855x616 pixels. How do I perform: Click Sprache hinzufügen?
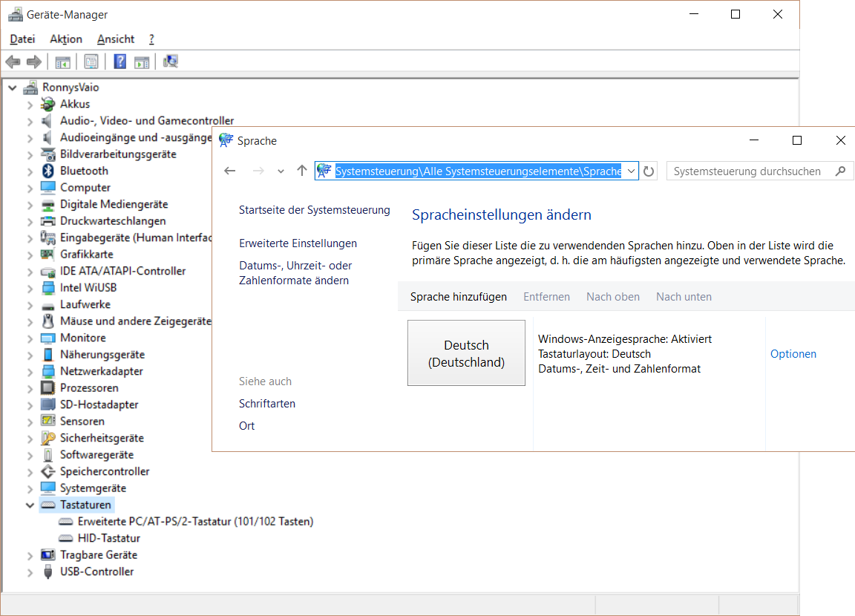(x=459, y=297)
